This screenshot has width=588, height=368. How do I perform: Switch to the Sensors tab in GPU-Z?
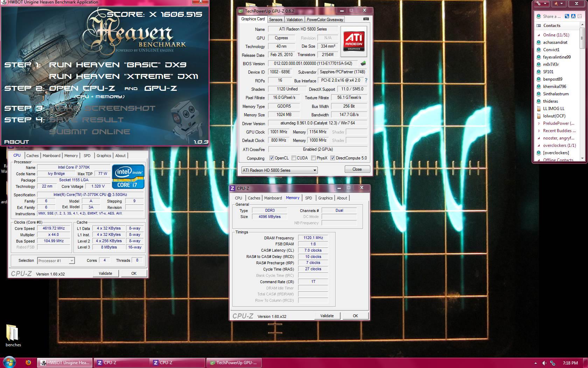pyautogui.click(x=275, y=20)
